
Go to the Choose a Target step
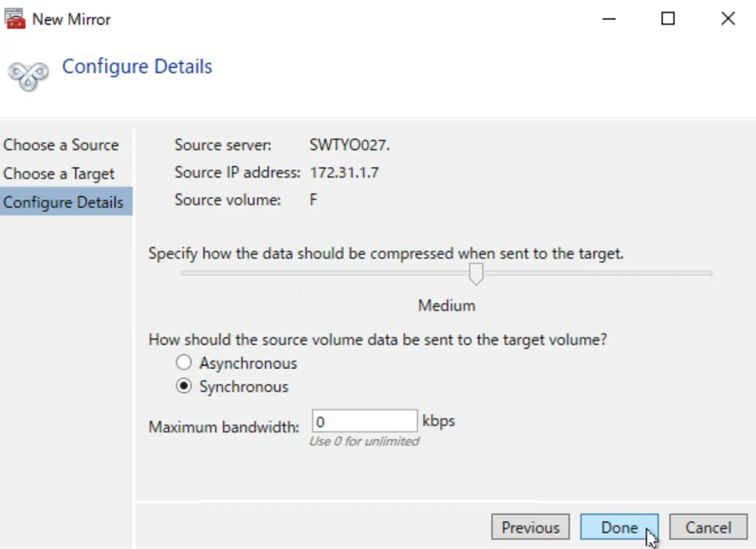click(58, 173)
